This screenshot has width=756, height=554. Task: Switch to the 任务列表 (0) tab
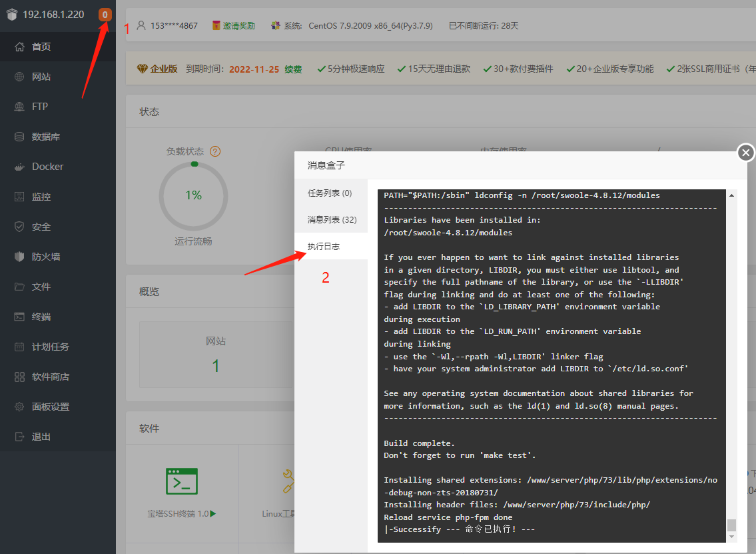330,193
